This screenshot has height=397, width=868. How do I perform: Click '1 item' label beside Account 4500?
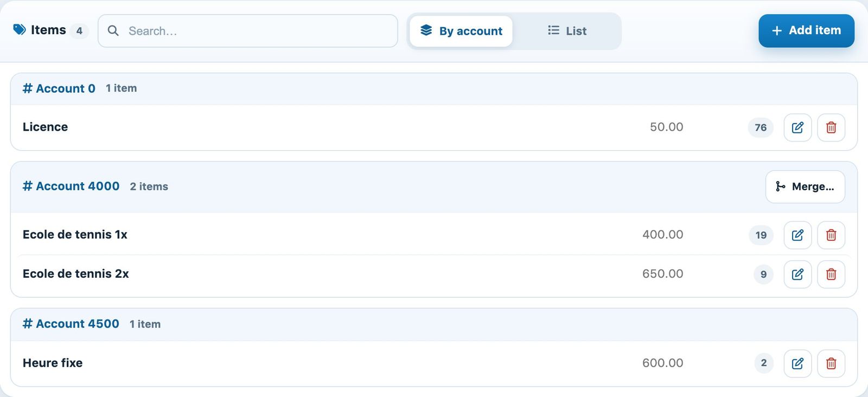145,324
